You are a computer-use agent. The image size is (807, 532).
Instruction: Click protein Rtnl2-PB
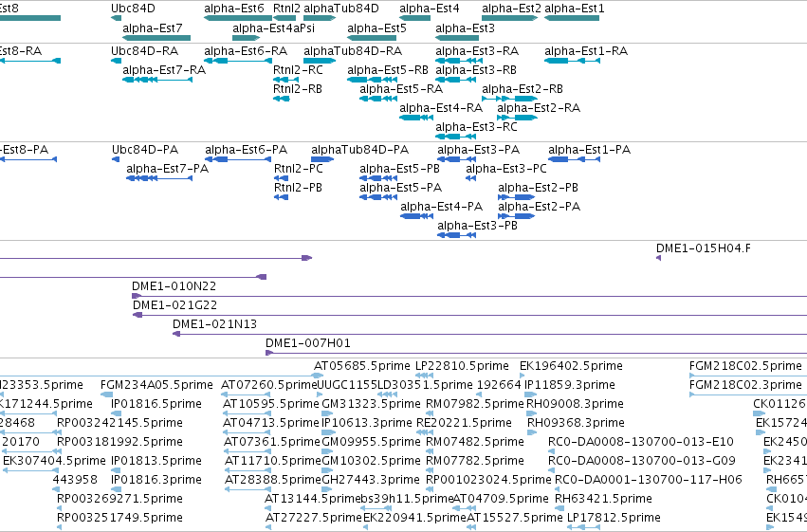pos(298,188)
